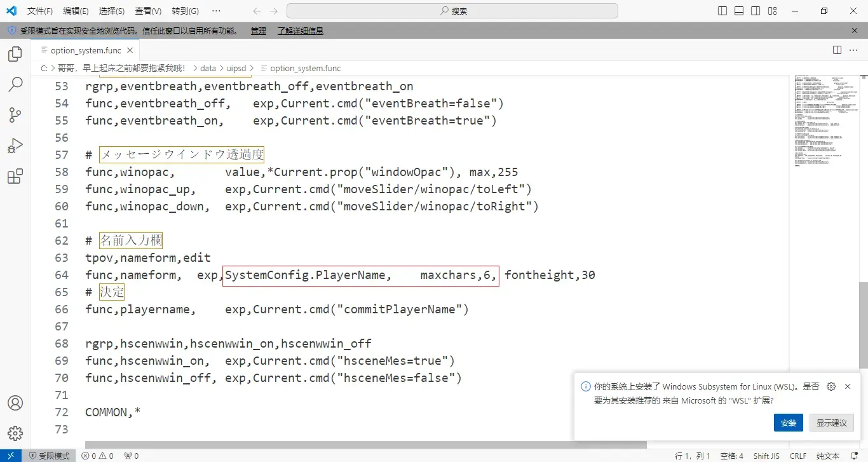Open the Search view icon
Viewport: 868px width, 462px height.
(x=15, y=85)
